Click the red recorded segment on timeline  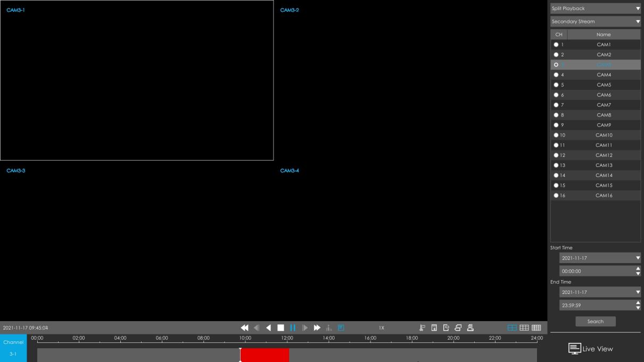click(x=265, y=355)
